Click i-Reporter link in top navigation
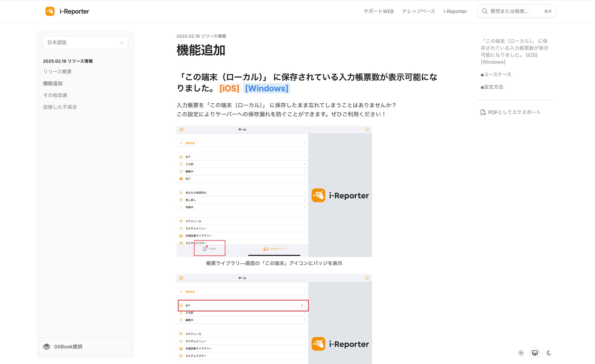The height and width of the screenshot is (364, 595). 455,11
